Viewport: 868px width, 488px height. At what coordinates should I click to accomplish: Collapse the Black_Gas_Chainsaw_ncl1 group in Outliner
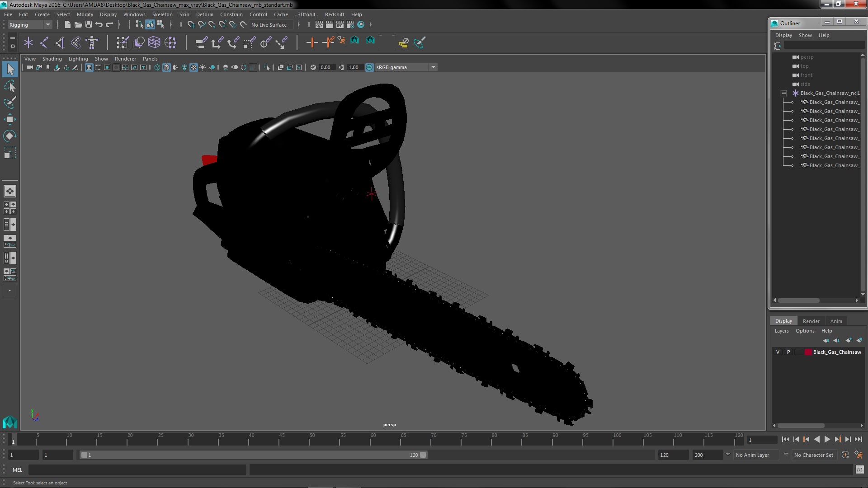784,93
